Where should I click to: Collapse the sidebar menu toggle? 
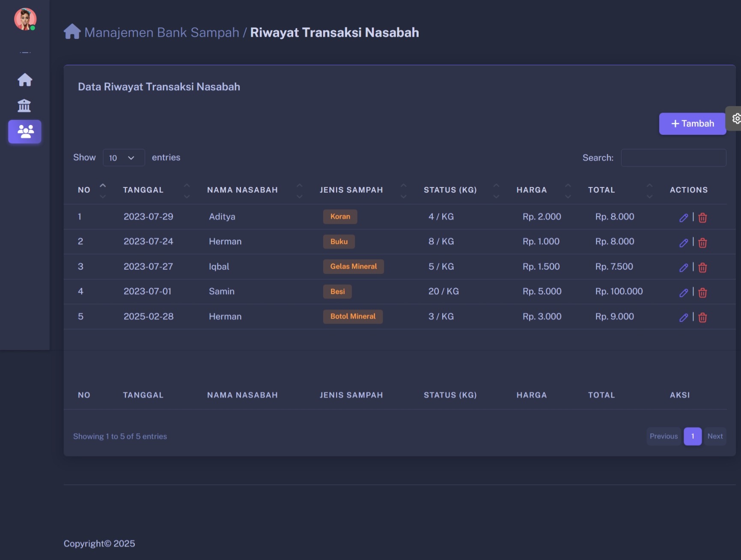[25, 53]
